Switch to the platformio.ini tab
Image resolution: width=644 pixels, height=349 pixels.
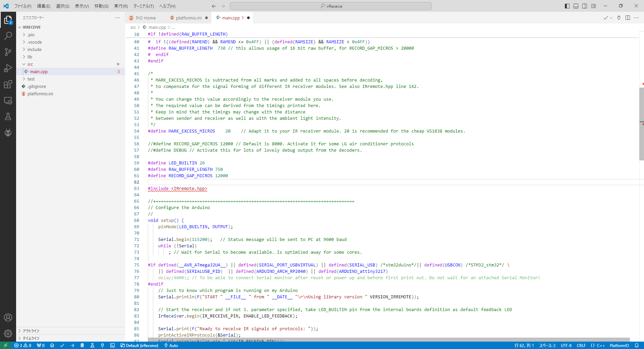[x=189, y=18]
